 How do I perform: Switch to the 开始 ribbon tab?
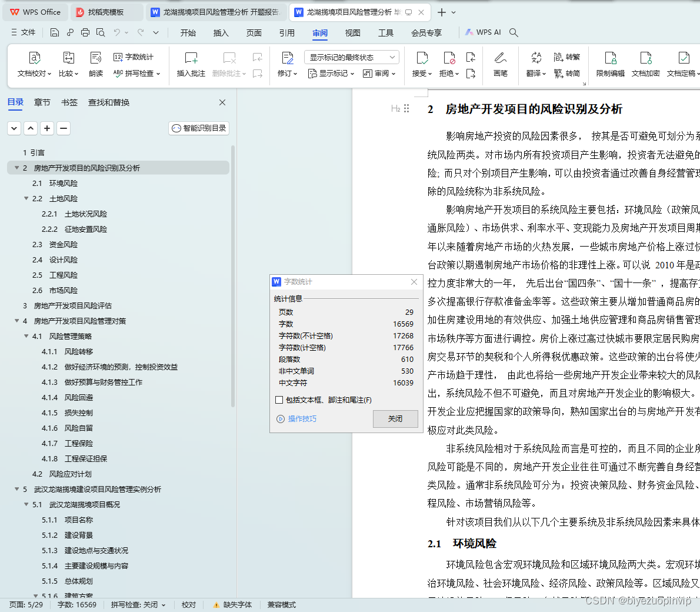188,32
